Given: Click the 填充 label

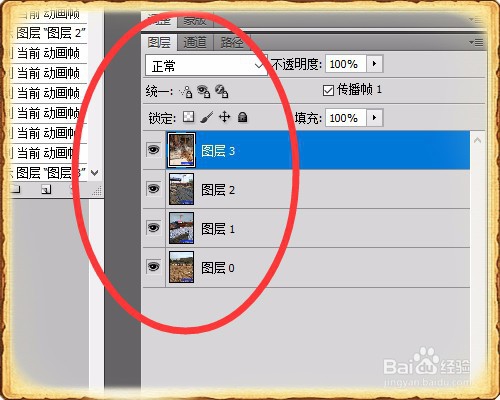Looking at the screenshot, I should point(308,118).
